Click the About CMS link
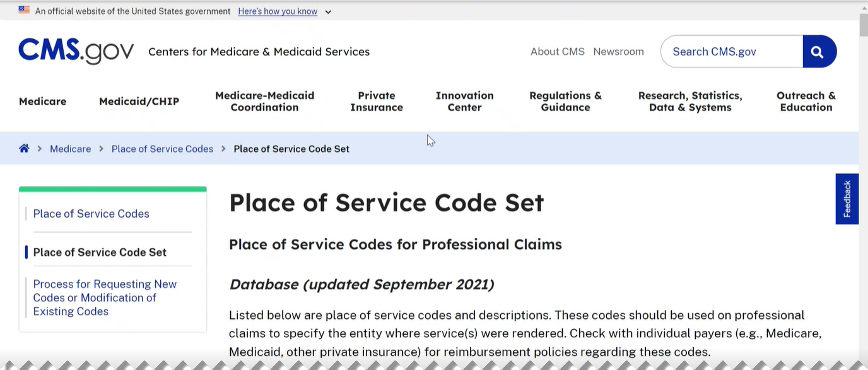The height and width of the screenshot is (370, 868). click(x=557, y=51)
